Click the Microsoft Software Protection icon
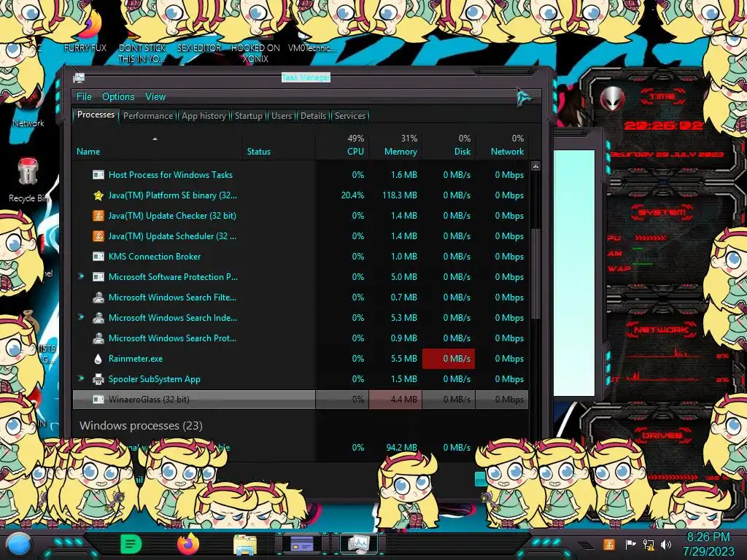 tap(98, 277)
